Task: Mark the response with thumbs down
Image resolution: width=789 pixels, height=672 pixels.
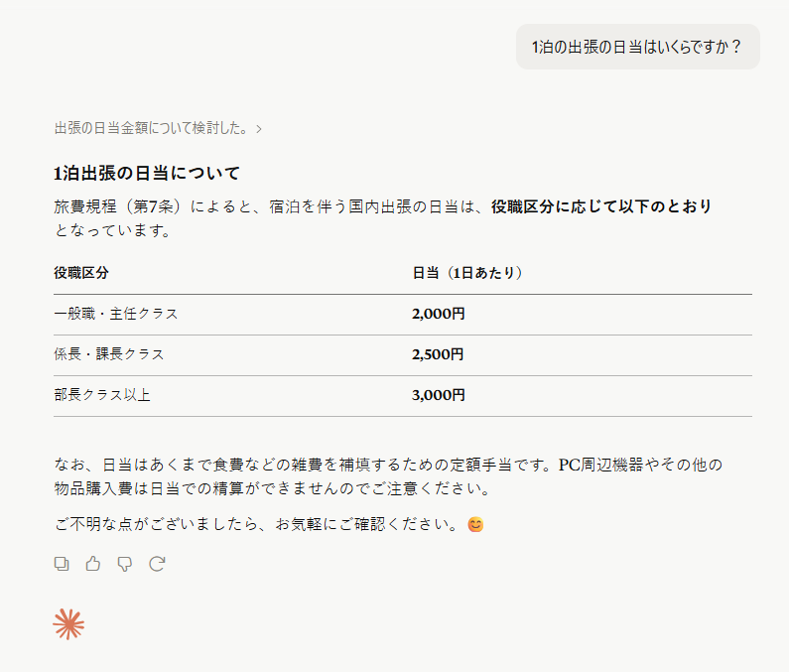Action: (125, 564)
